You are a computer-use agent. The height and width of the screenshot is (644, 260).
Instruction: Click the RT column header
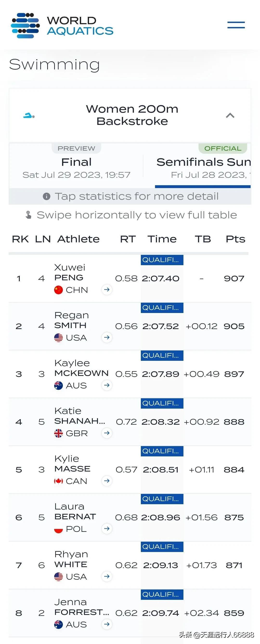click(128, 239)
